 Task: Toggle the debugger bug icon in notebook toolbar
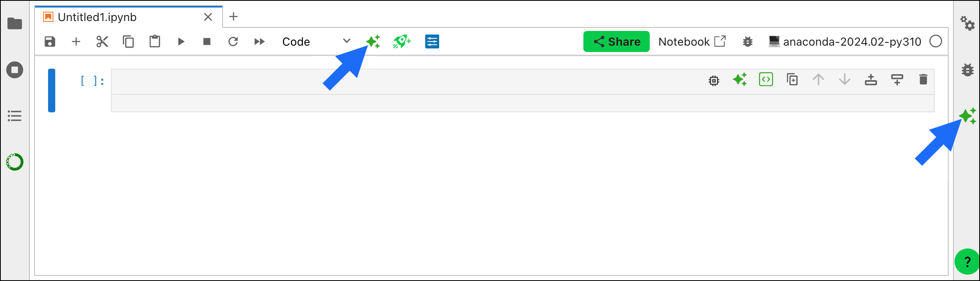point(748,42)
